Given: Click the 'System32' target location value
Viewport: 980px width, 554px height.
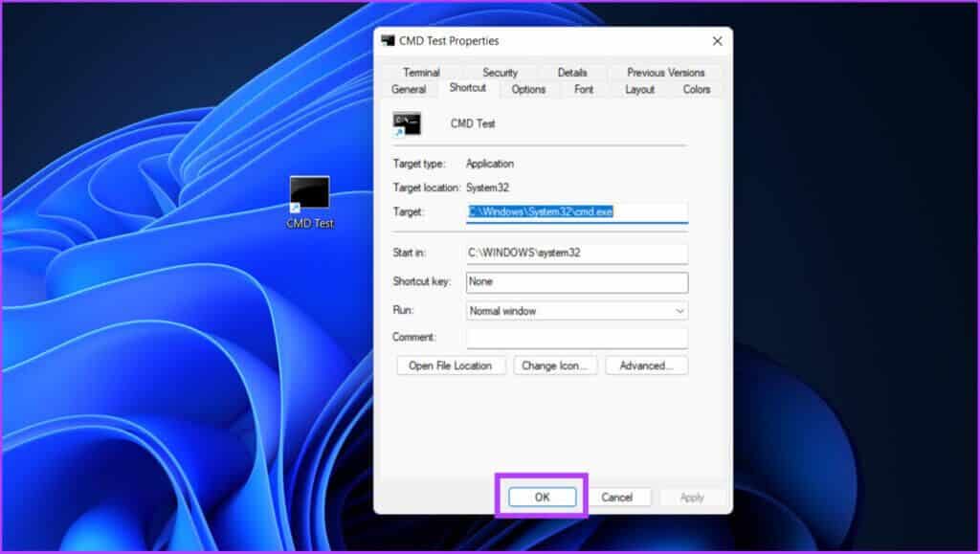Looking at the screenshot, I should click(487, 188).
